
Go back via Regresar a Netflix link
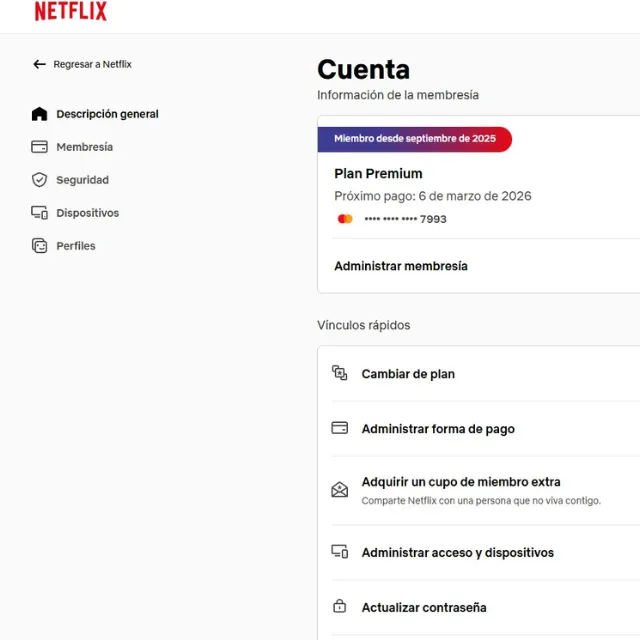pyautogui.click(x=93, y=64)
